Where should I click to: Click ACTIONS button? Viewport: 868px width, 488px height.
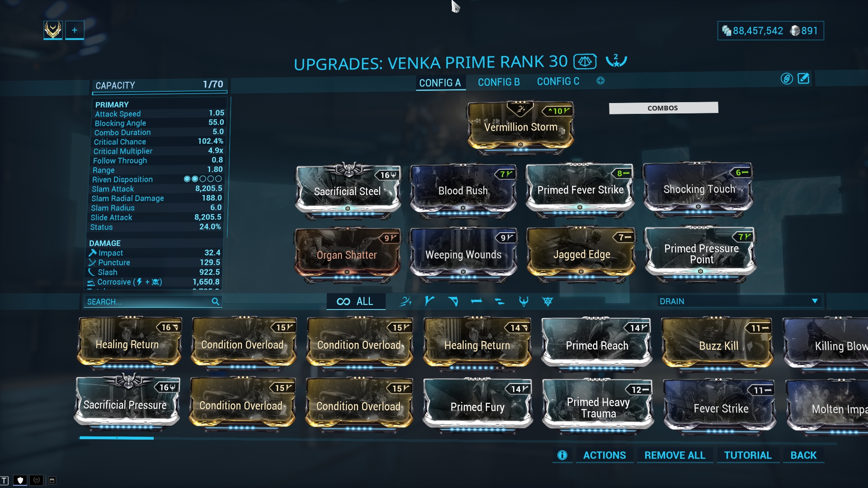pyautogui.click(x=604, y=455)
